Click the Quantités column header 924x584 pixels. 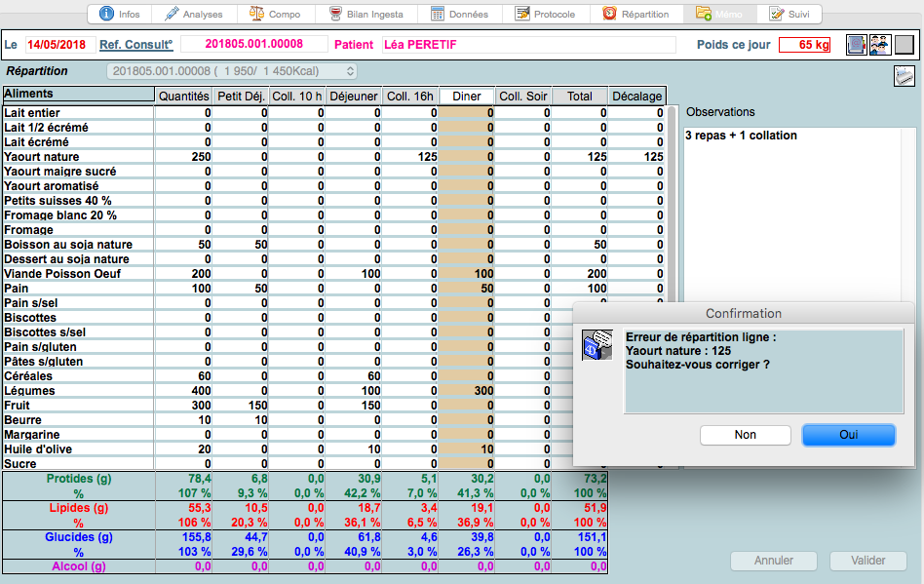click(x=183, y=97)
